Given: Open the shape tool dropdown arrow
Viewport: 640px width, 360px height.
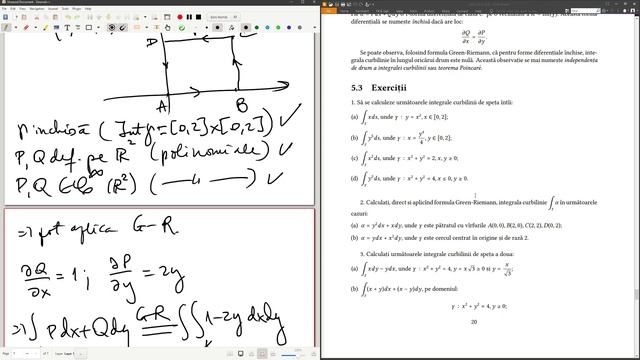Looking at the screenshot, I should [x=98, y=28].
